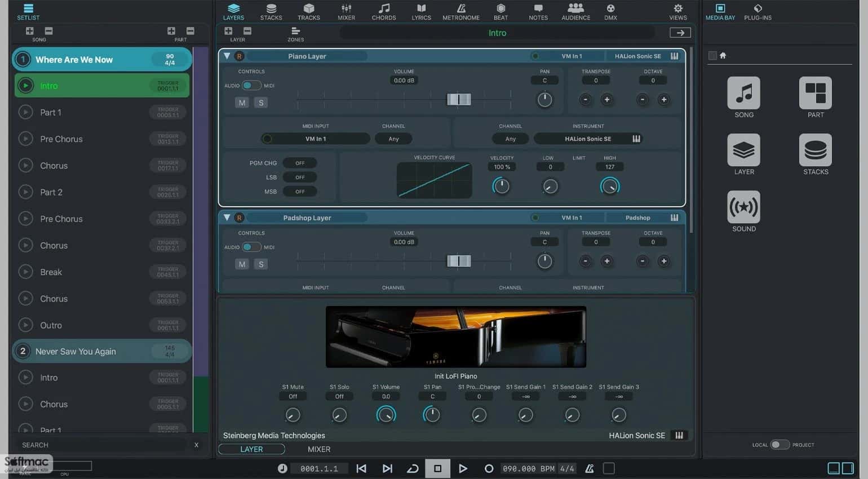Decrease Piano Layer octave with the minus button
This screenshot has width=868, height=479.
pyautogui.click(x=642, y=100)
